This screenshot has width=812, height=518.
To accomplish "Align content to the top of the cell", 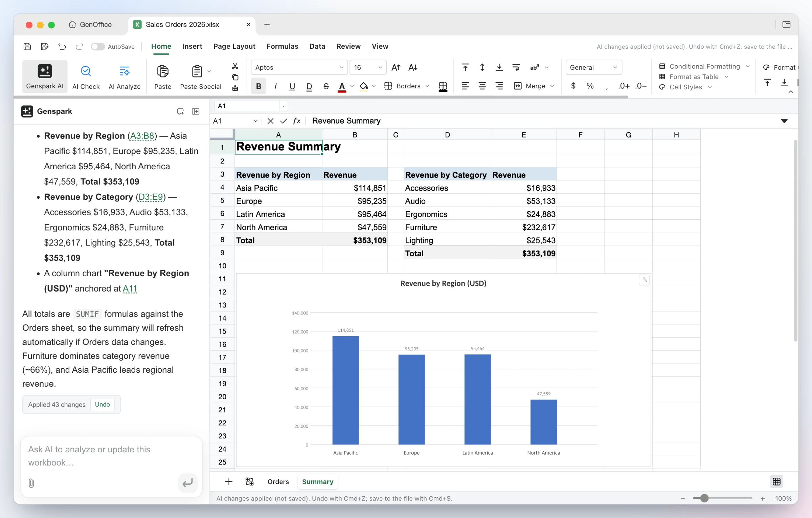I will (465, 67).
